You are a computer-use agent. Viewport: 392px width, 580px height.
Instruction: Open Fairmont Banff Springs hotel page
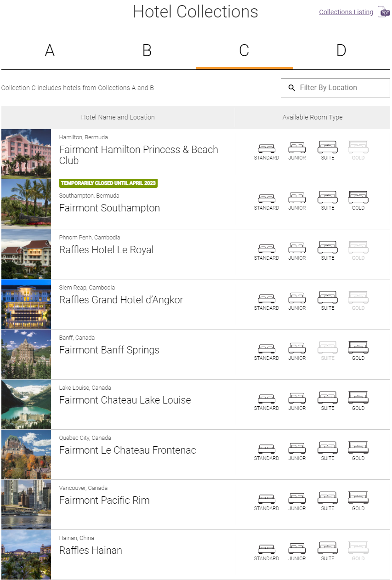[109, 350]
